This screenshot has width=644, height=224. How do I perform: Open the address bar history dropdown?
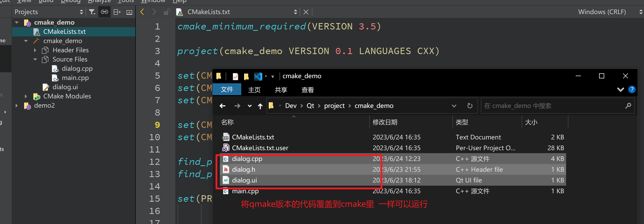coord(454,106)
